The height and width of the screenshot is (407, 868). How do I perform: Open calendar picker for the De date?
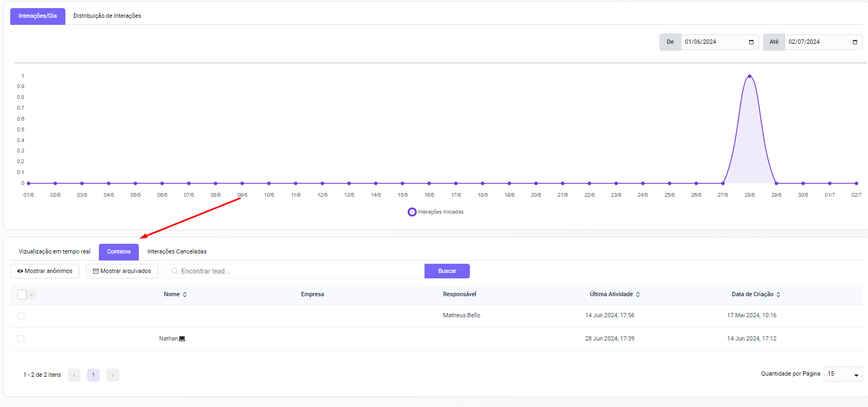point(751,42)
